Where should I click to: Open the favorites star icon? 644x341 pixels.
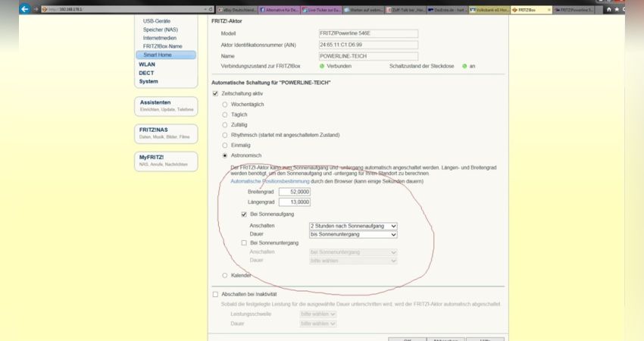617,9
